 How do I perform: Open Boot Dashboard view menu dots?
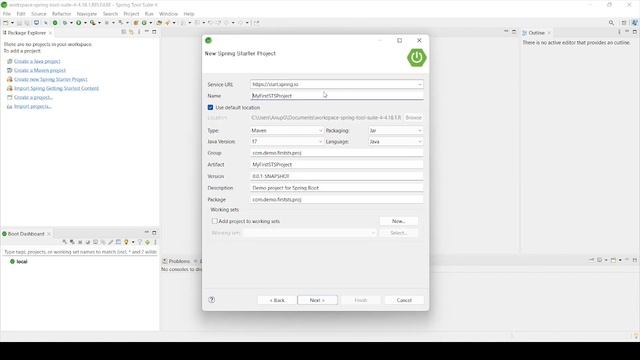click(x=155, y=242)
